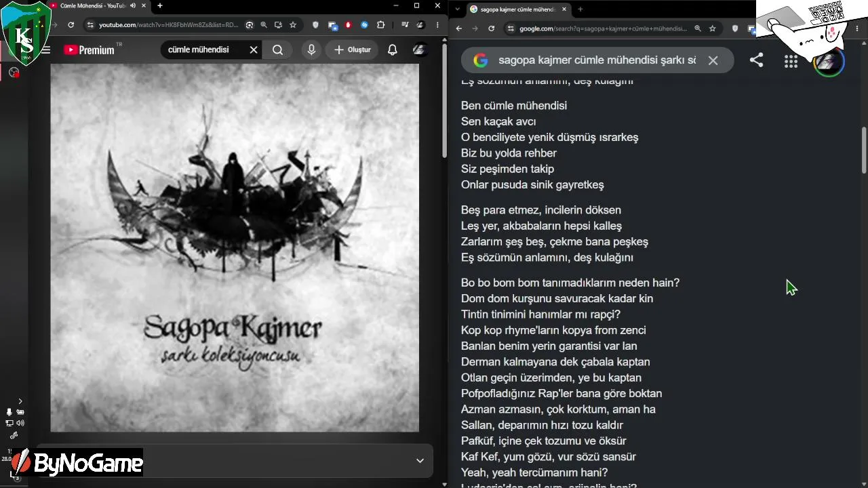This screenshot has width=868, height=488.
Task: Open the YouTube Oluştur create button
Action: tap(352, 49)
